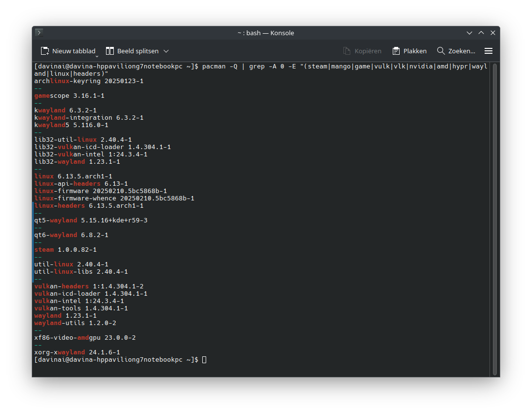
Task: Click 'util-linux-libs 2.40.4-1' line
Action: (81, 272)
